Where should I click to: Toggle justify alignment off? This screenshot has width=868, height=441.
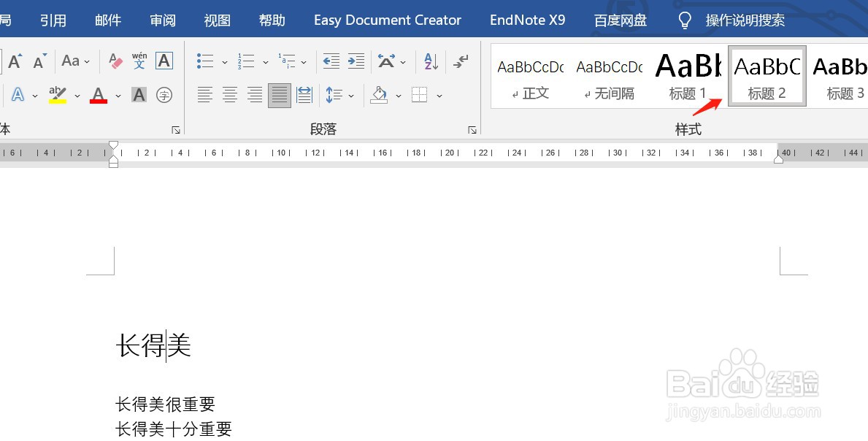tap(279, 95)
